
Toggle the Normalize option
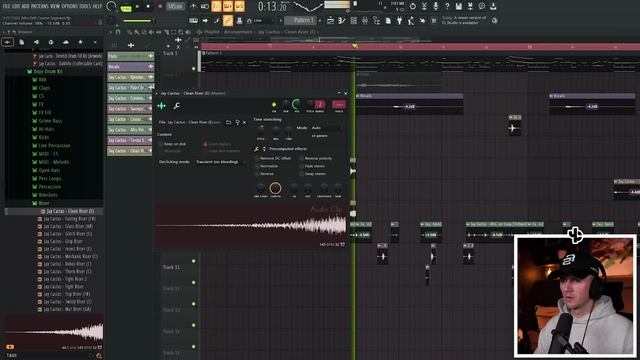click(x=266, y=166)
